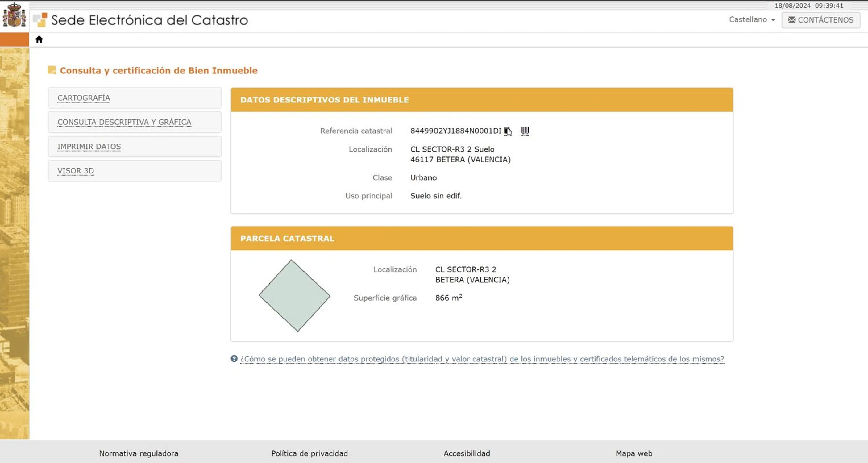Choose IMPRIMIR DATOS from the side menu
868x463 pixels.
tap(89, 147)
